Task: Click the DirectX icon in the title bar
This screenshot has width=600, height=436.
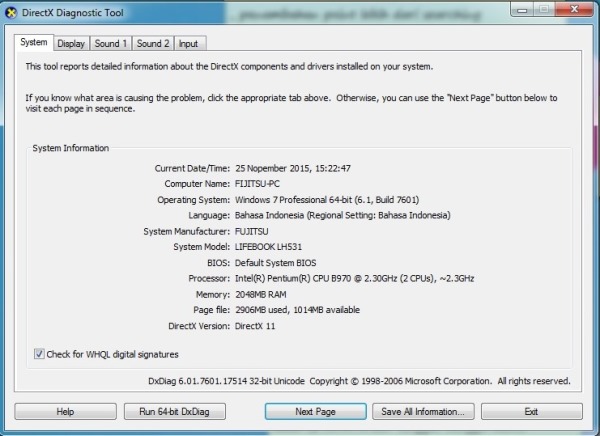Action: click(11, 13)
